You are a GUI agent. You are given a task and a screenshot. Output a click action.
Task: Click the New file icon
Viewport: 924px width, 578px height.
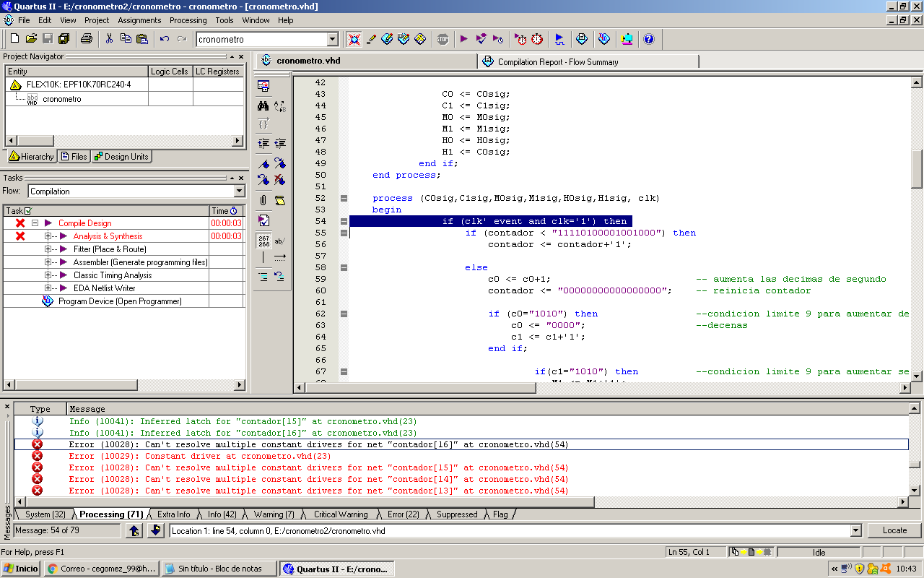tap(14, 39)
